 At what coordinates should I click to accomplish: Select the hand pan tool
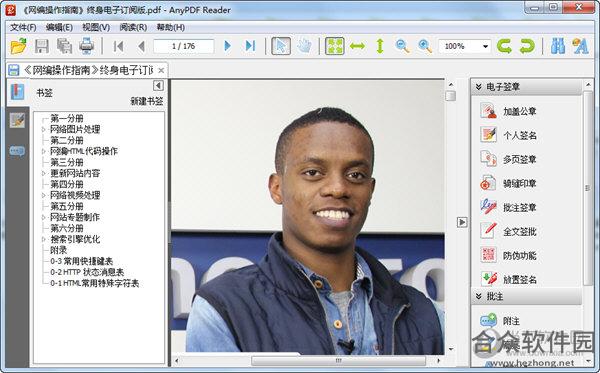pyautogui.click(x=304, y=46)
